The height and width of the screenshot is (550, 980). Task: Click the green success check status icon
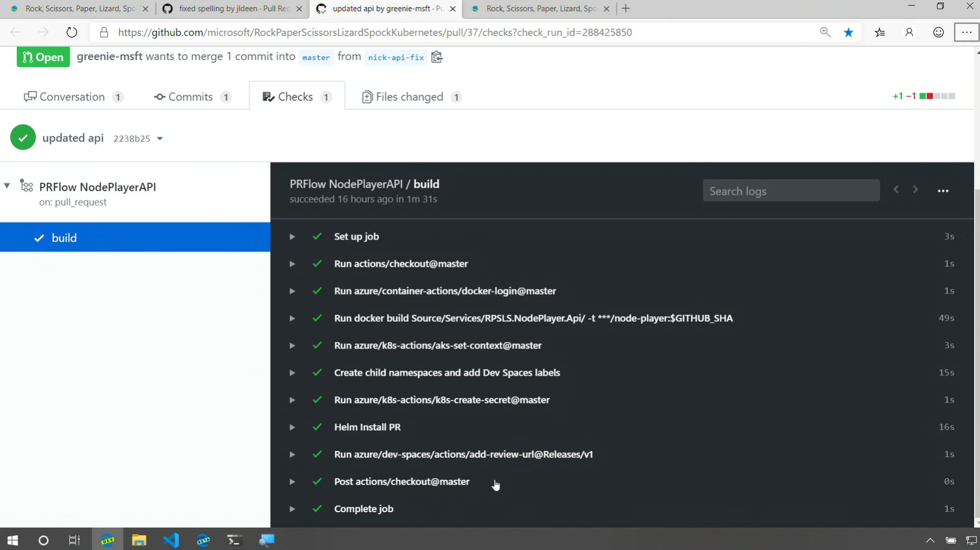[x=23, y=137]
